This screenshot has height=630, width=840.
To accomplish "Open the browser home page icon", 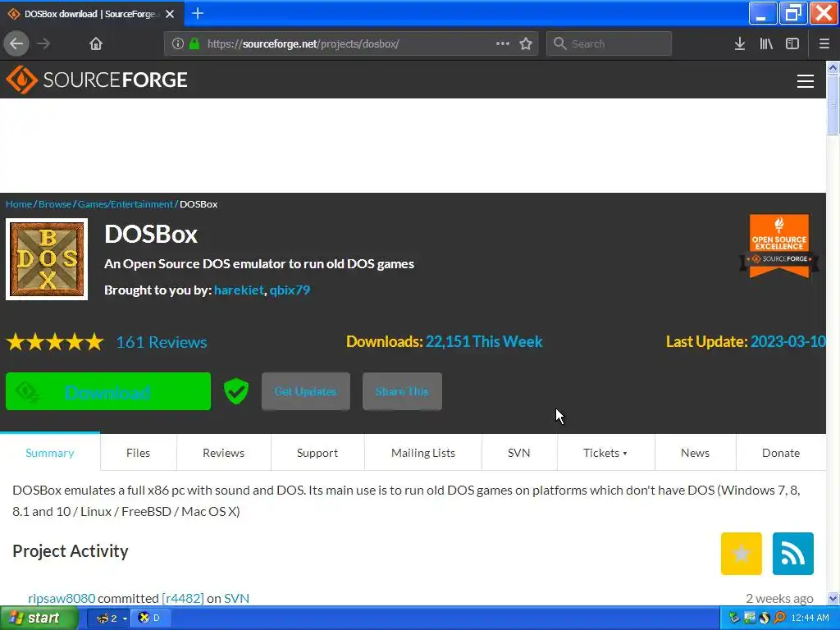I will pos(95,43).
